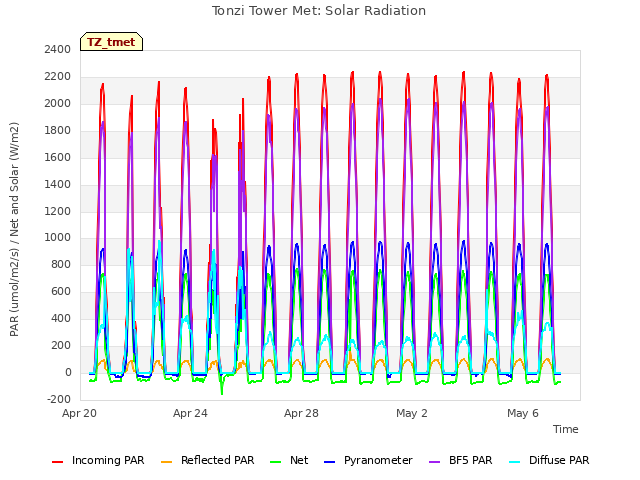Select the Pyranometer legend label
640x480 pixels.
[x=378, y=460]
